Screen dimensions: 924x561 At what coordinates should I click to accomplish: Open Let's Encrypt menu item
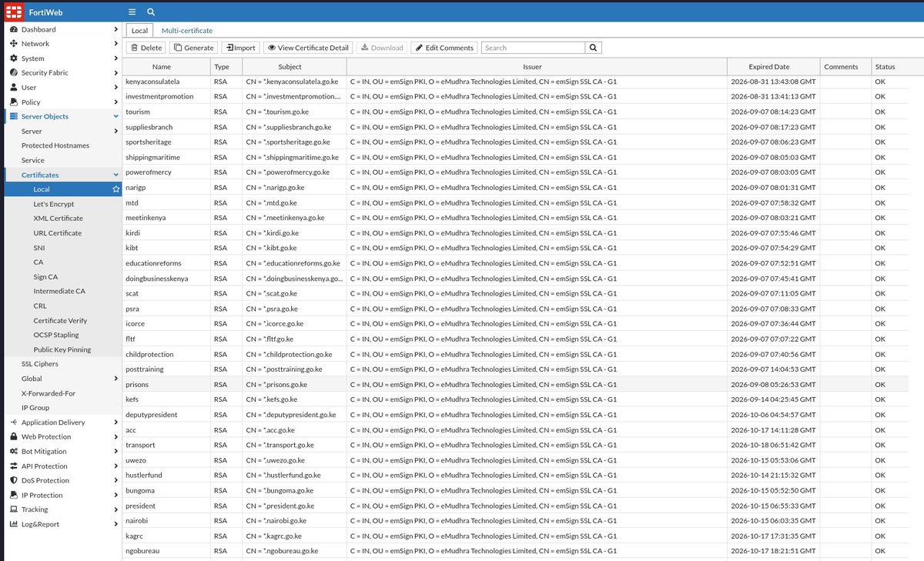[x=54, y=204]
